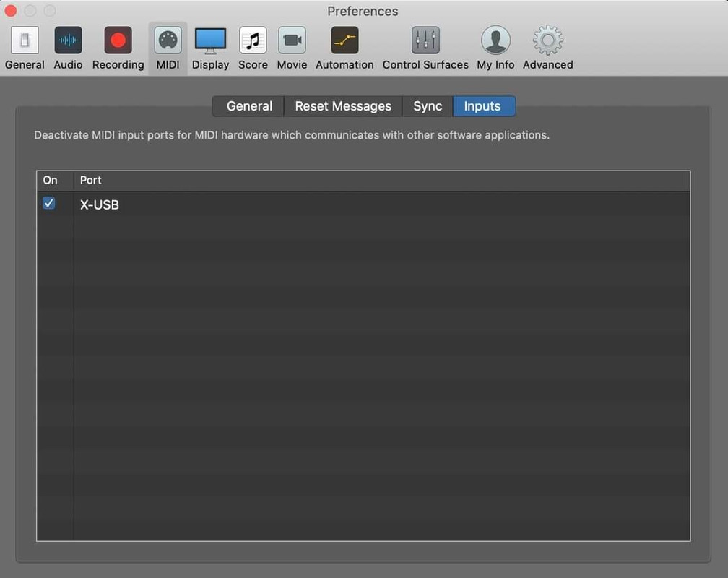728x578 pixels.
Task: Switch to General MIDI sub-tab
Action: (x=249, y=106)
